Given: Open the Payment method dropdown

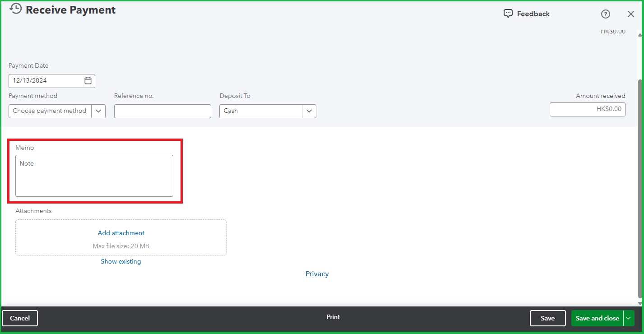Looking at the screenshot, I should 98,111.
